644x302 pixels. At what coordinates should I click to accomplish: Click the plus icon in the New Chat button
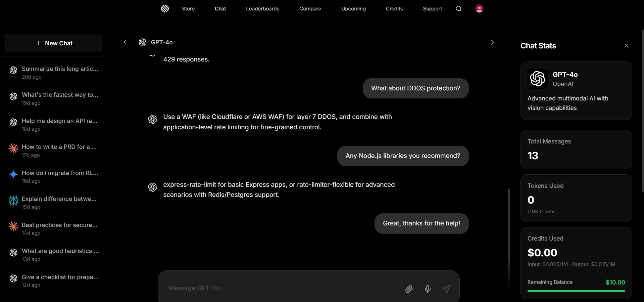pyautogui.click(x=38, y=43)
